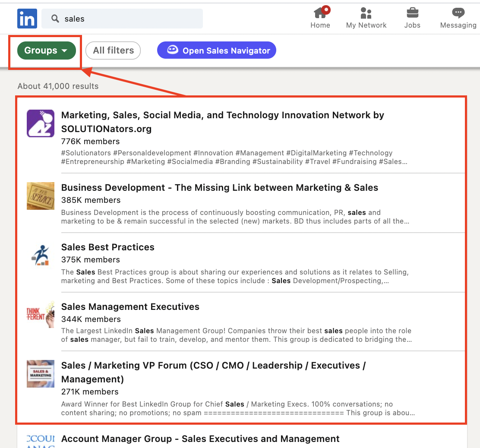
Task: Click 'Award Winner for Best LinkedIn' description
Action: 238,409
